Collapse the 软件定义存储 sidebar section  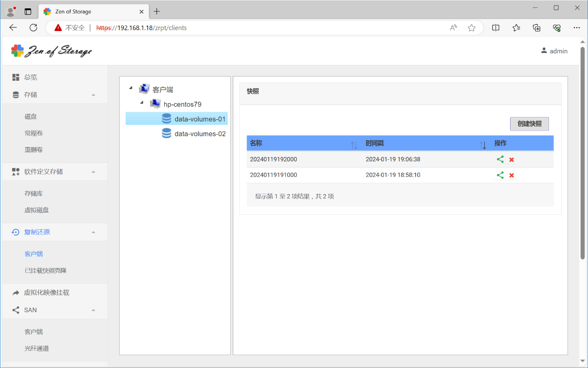click(93, 172)
